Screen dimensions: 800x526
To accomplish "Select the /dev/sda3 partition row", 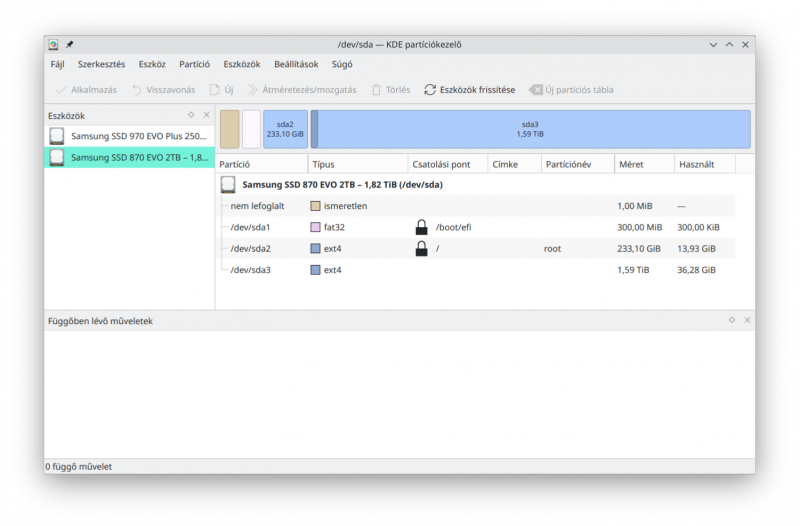I will (x=476, y=270).
